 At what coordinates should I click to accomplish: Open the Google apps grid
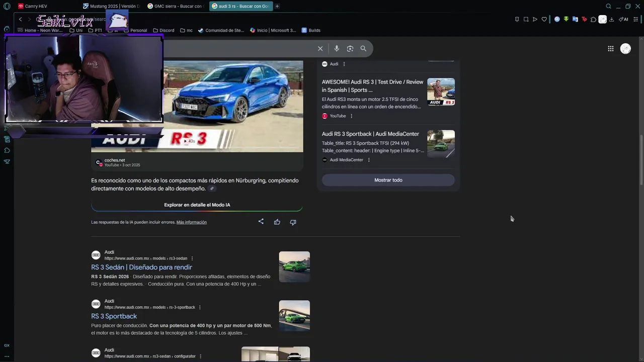pyautogui.click(x=610, y=48)
